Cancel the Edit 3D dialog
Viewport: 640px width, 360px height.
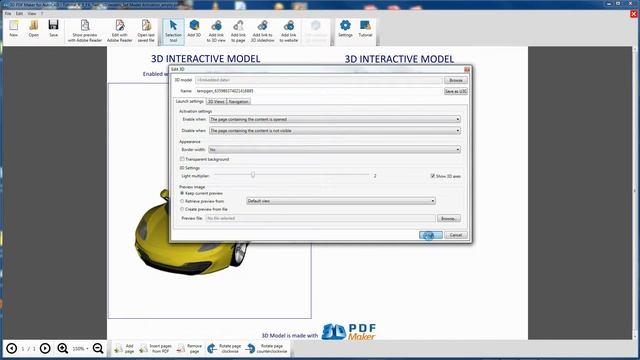coord(456,235)
